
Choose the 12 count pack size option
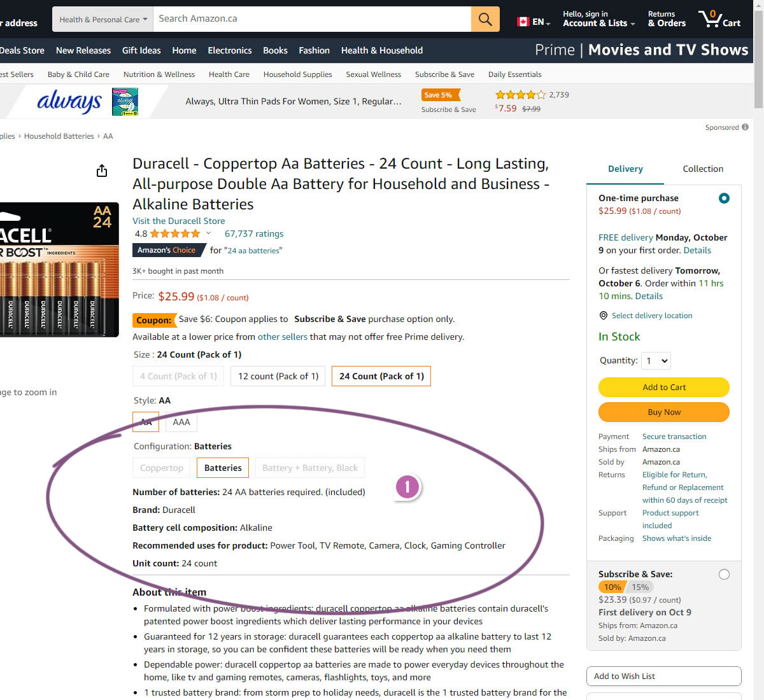click(278, 376)
